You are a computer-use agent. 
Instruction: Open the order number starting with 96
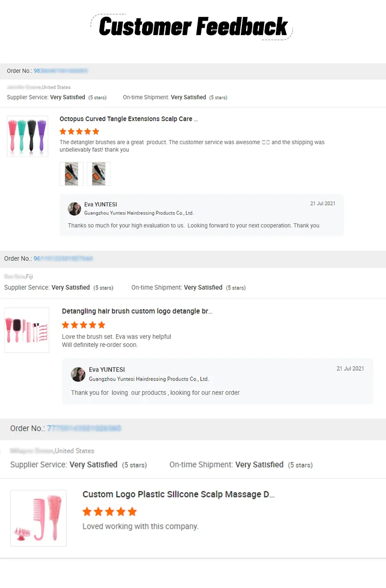pyautogui.click(x=63, y=258)
